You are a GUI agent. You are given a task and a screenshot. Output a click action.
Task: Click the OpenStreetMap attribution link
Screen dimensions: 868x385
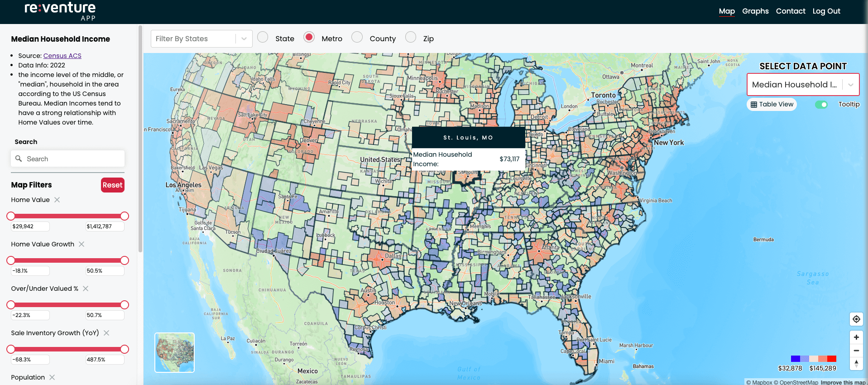point(796,382)
